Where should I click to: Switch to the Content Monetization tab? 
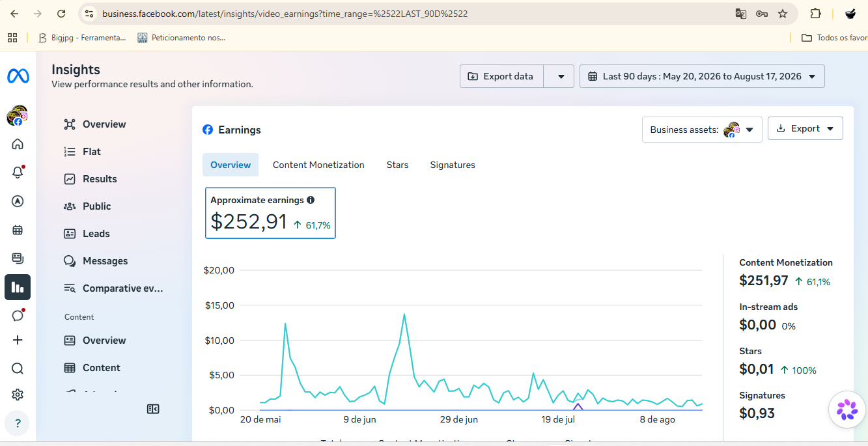pos(318,165)
